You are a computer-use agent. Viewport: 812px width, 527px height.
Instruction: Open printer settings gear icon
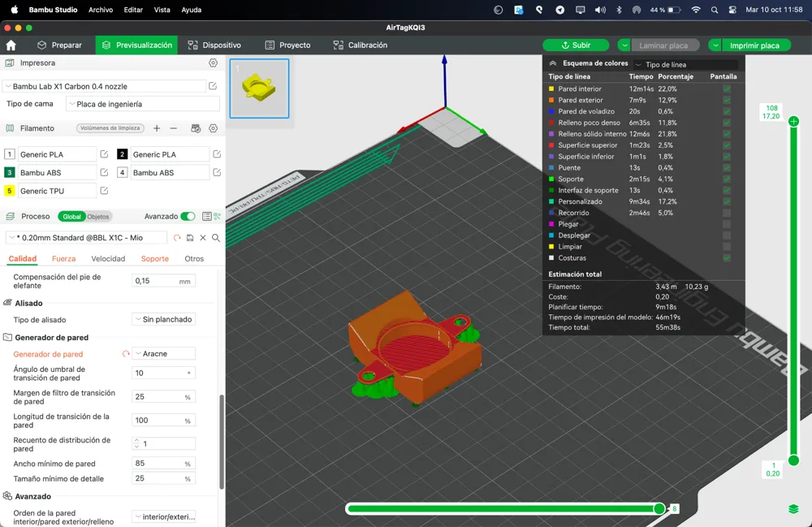[x=213, y=63]
